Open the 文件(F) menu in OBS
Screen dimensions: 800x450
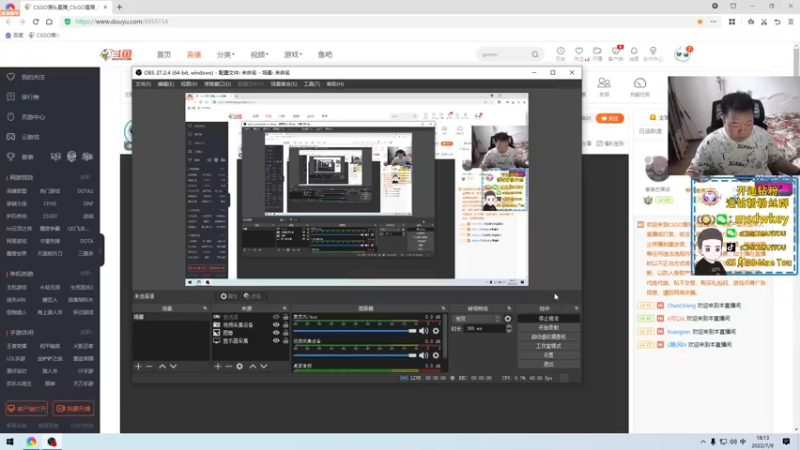tap(143, 84)
